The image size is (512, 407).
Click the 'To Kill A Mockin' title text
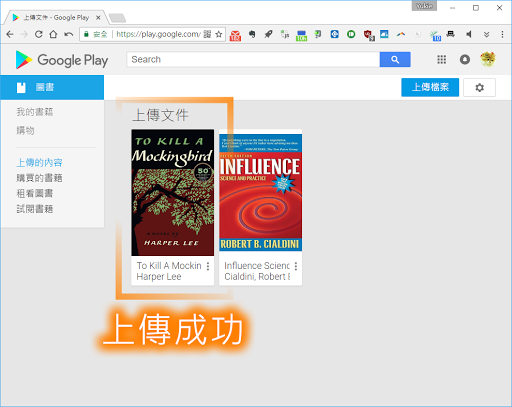169,266
